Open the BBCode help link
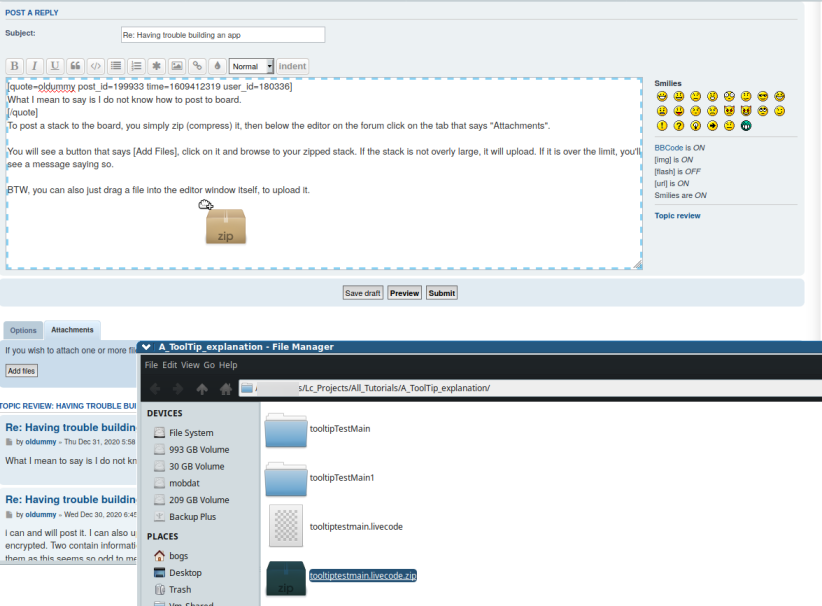 click(668, 148)
